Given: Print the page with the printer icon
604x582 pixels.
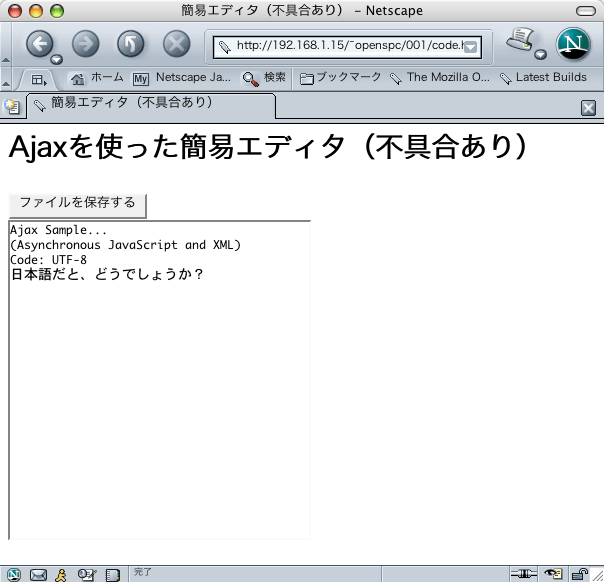Looking at the screenshot, I should click(x=520, y=40).
